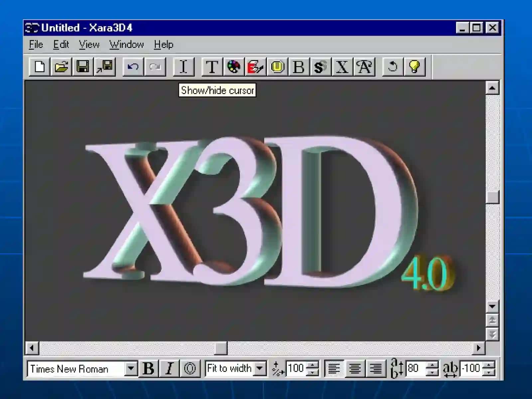532x399 pixels.
Task: Click the horizontal scrollbar thumb
Action: (x=220, y=348)
